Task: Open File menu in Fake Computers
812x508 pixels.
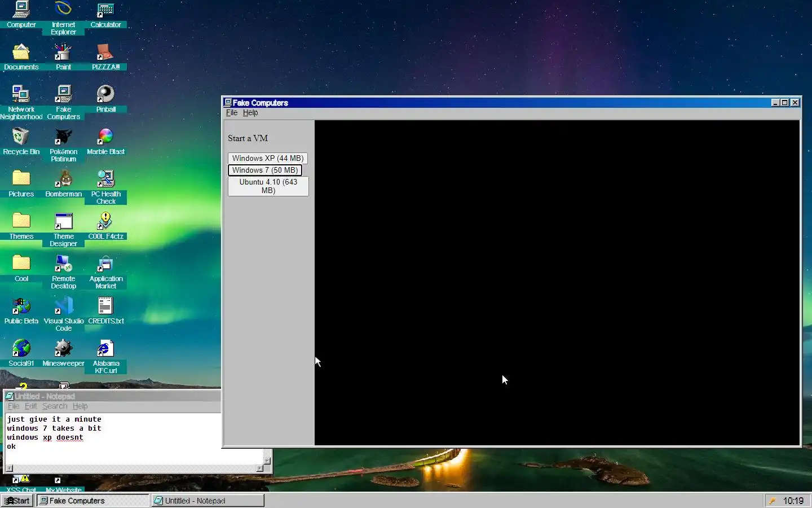Action: (x=231, y=113)
